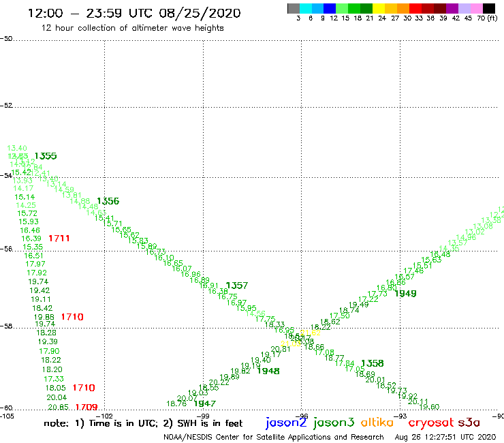Click the '16.39' wave height value
The width and height of the screenshot is (504, 443).
tap(31, 239)
